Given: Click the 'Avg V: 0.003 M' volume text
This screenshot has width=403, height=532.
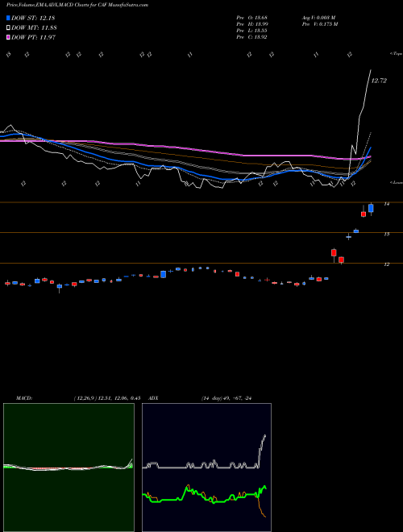Looking at the screenshot, I should coord(318,18).
